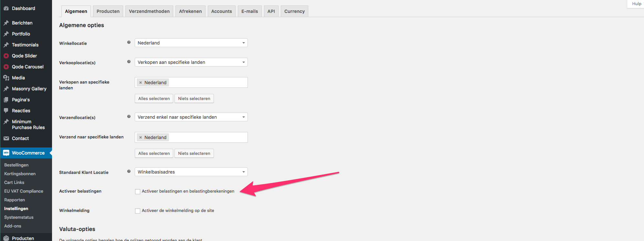Click the pin icon beside Minimum Purchase Rules
644x241 pixels.
6,122
